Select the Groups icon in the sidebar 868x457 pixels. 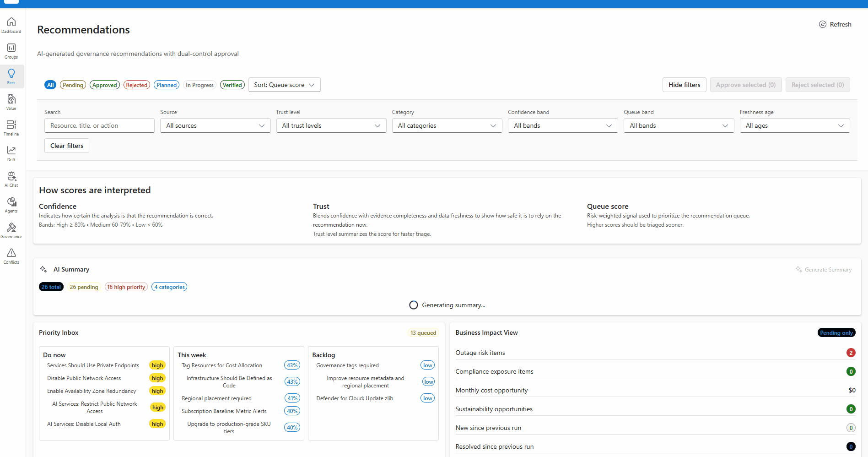pos(11,50)
